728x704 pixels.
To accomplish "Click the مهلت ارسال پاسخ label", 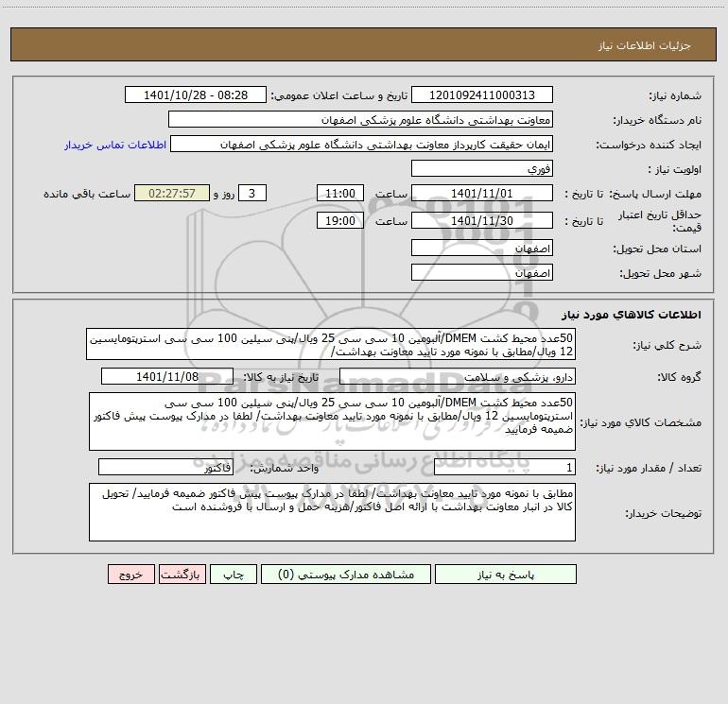I will [655, 194].
